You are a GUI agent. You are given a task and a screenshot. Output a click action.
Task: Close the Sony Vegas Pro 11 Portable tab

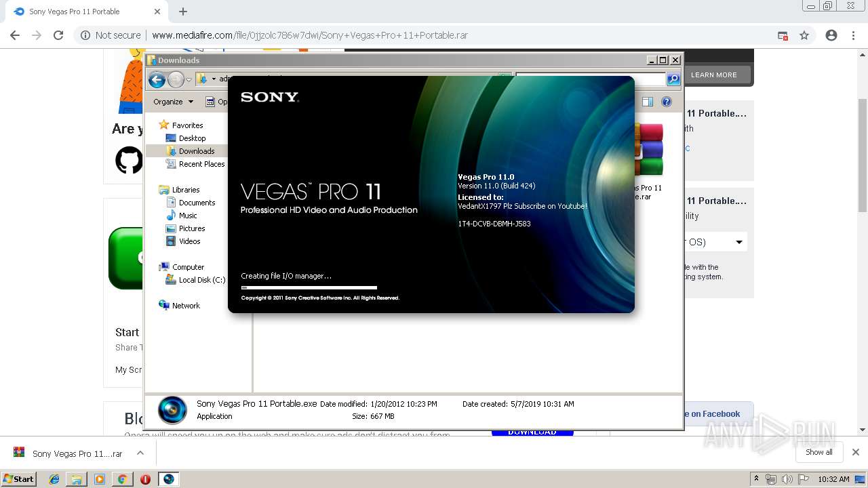click(x=157, y=12)
